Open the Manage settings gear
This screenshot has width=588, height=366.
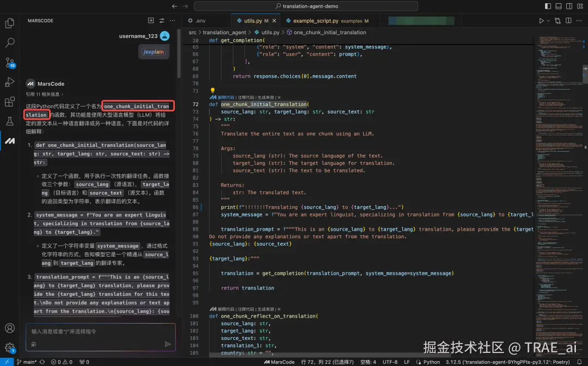[10, 348]
